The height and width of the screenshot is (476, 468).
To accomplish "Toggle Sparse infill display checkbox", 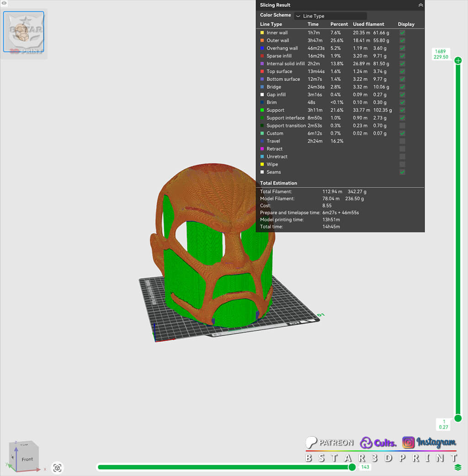I will click(x=402, y=56).
